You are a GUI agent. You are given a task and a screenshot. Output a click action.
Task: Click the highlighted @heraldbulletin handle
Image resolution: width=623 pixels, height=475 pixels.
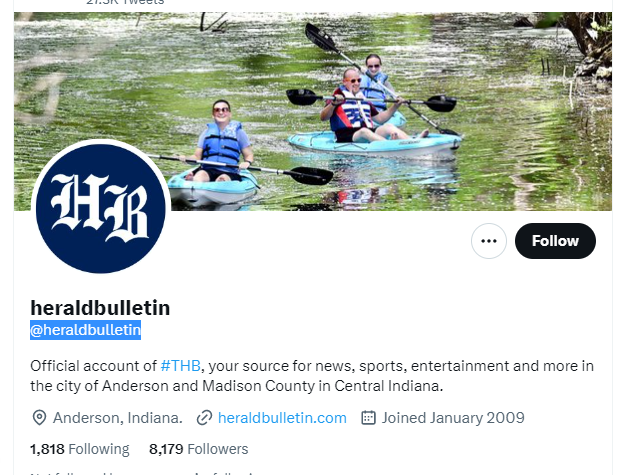[85, 330]
